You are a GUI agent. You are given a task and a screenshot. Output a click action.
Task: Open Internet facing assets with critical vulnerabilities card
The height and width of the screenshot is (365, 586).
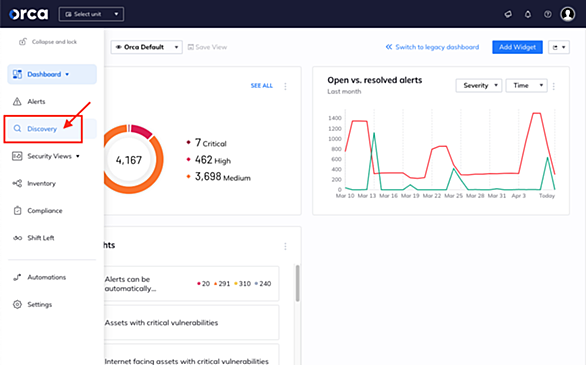pyautogui.click(x=191, y=355)
